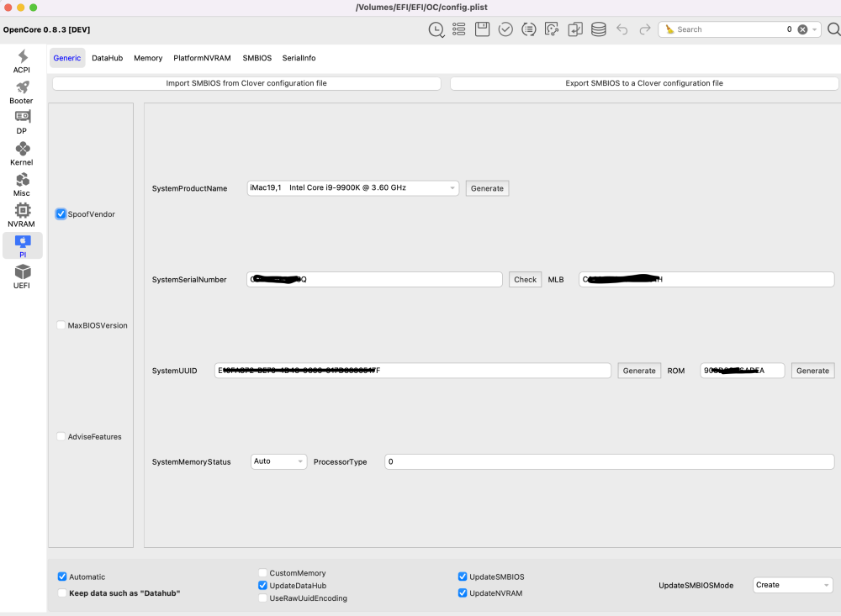
Task: Open the UpdateSMBIOSMode Create dropdown
Action: [x=793, y=585]
